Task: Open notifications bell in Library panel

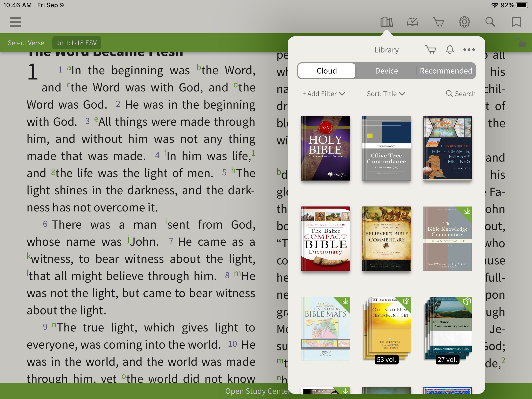Action: coord(450,49)
